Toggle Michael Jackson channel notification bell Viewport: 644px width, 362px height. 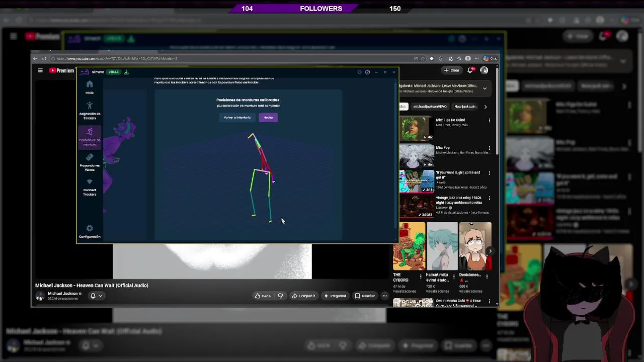point(96,296)
